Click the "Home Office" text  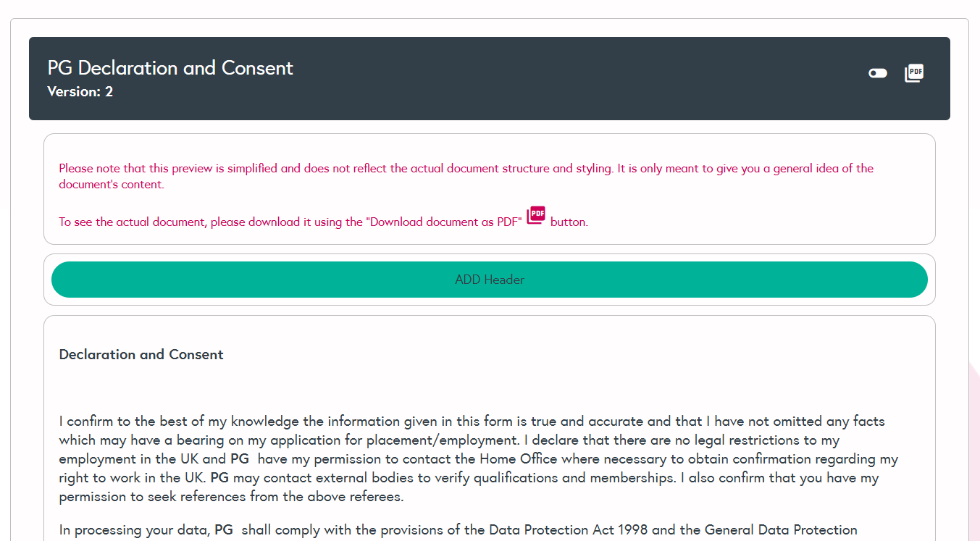(x=516, y=459)
